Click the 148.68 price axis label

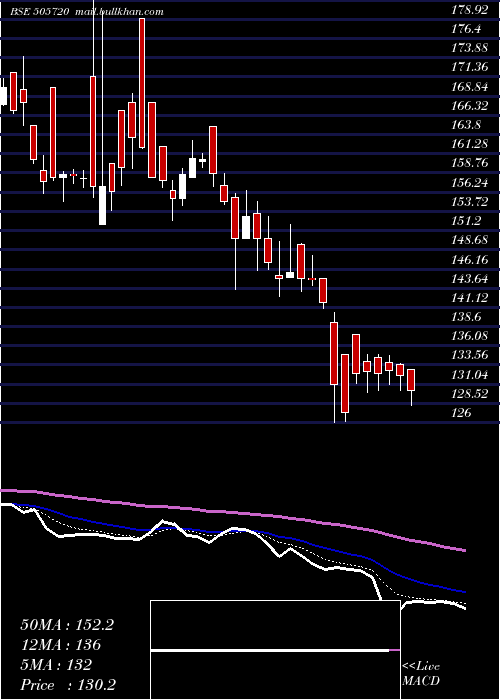pos(470,240)
